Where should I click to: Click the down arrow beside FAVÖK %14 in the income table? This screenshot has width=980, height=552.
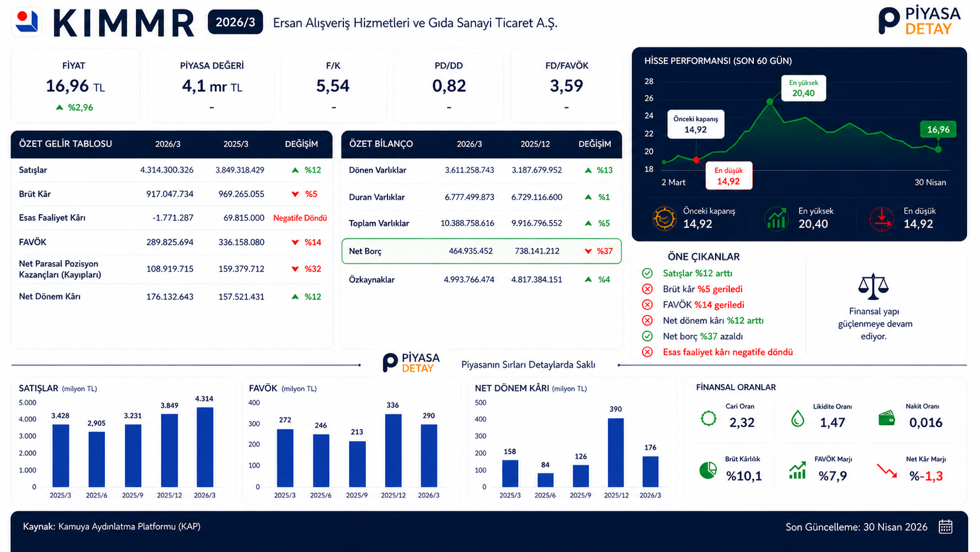295,242
